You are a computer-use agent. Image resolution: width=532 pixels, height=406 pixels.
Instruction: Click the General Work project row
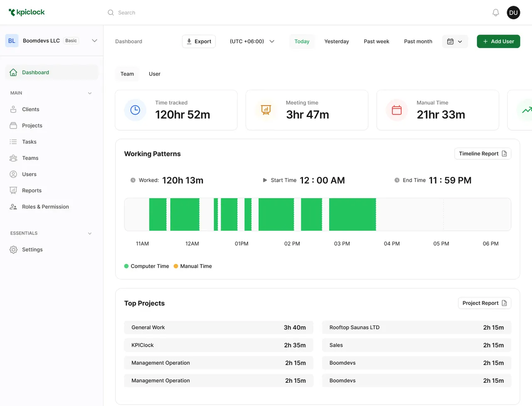[219, 328]
